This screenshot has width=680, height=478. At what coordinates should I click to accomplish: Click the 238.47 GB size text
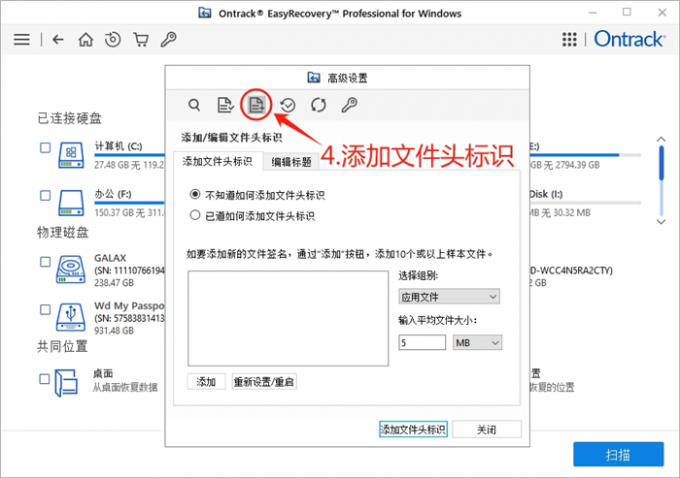[x=114, y=283]
